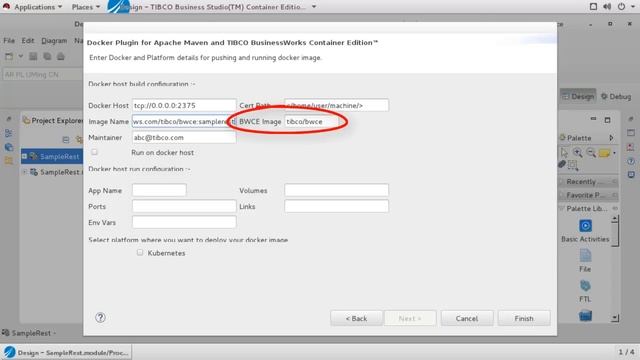640x360 pixels.
Task: Click the globe icon in left sidebar
Action: click(x=9, y=147)
